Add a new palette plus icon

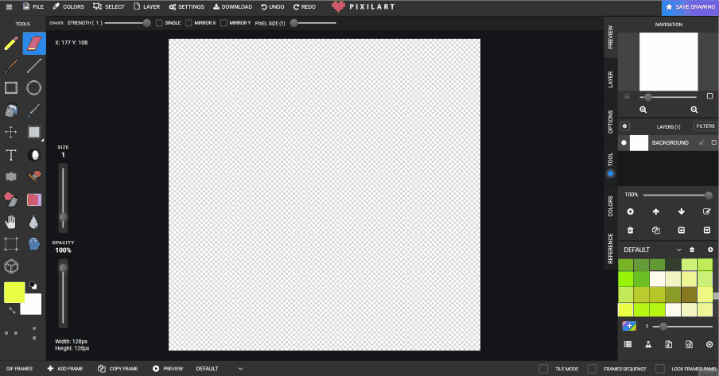tap(710, 249)
